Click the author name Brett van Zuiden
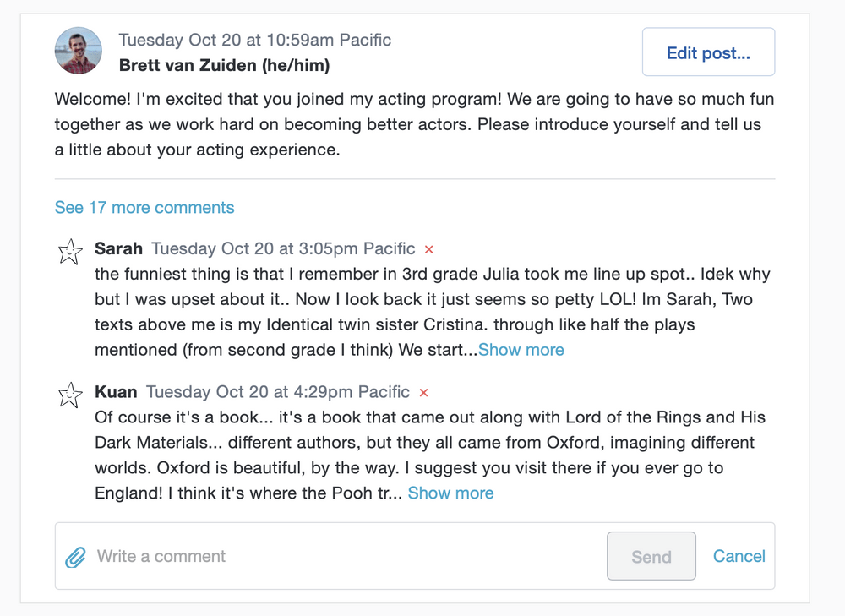 (224, 65)
